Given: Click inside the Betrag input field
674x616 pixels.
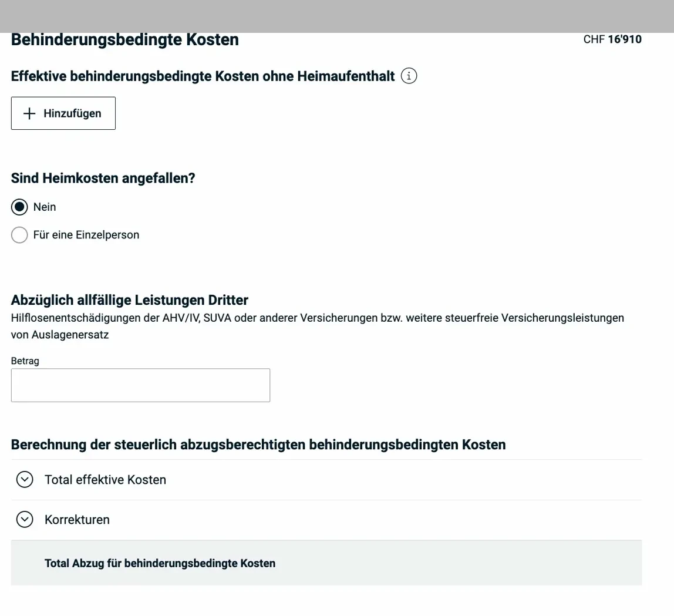Looking at the screenshot, I should (x=140, y=385).
